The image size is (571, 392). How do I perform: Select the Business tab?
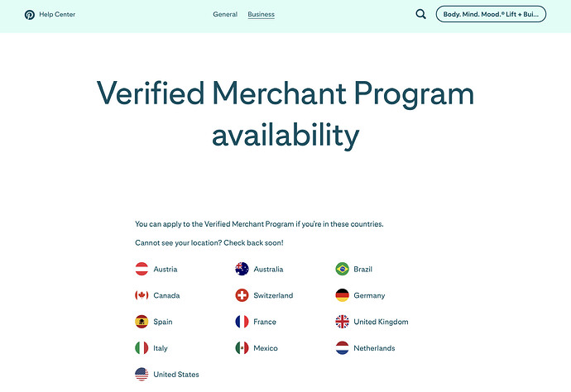(262, 14)
